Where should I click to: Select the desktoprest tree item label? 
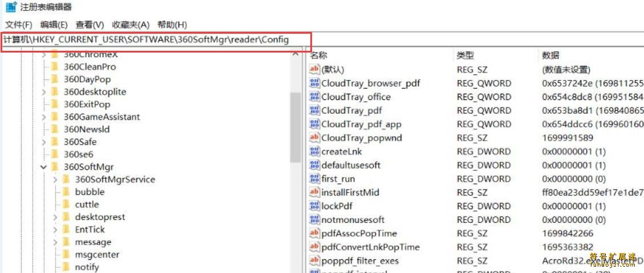point(100,217)
